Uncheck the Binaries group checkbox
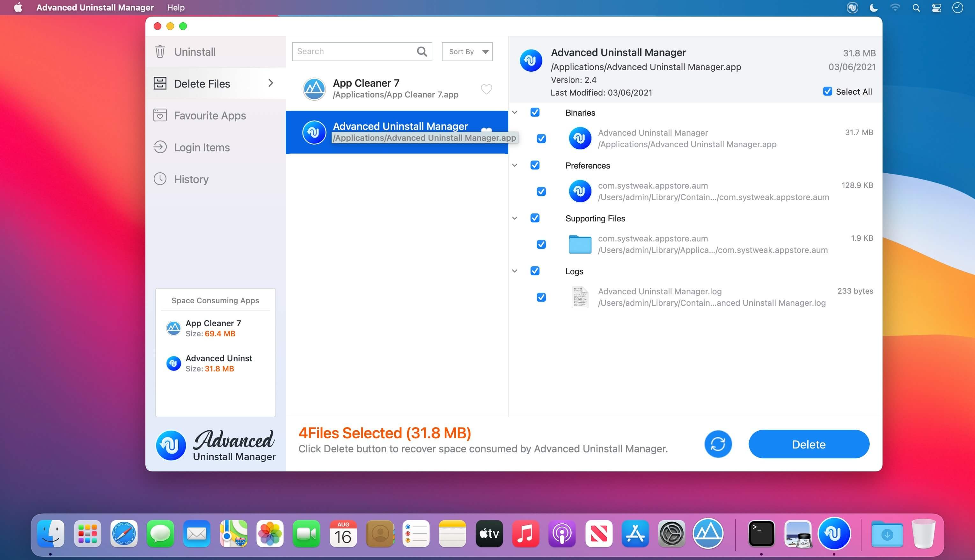Image resolution: width=975 pixels, height=560 pixels. 535,112
